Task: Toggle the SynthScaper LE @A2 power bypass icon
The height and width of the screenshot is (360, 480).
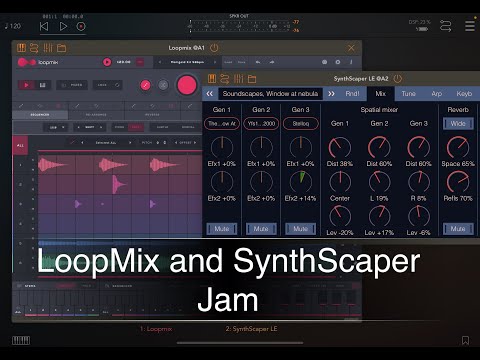Action: [x=398, y=79]
